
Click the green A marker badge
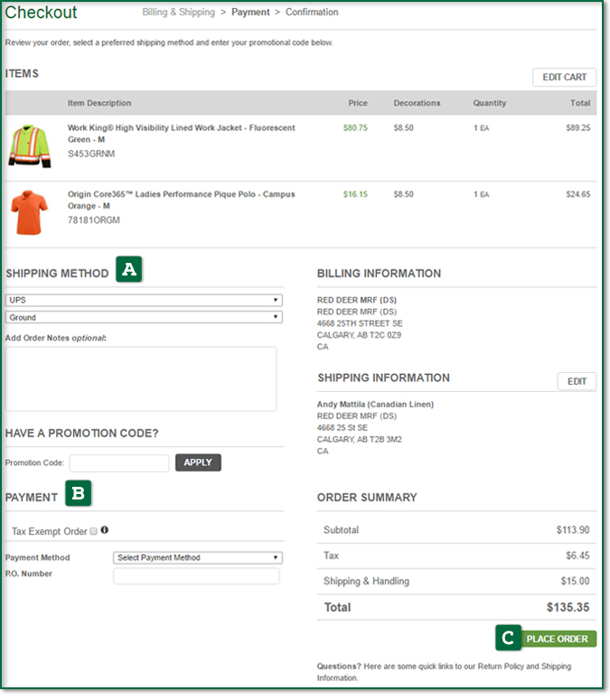coord(128,269)
